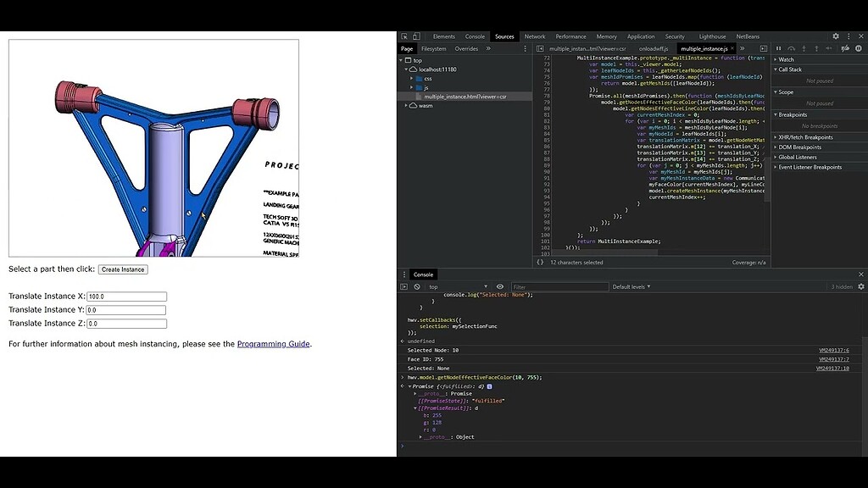The image size is (868, 488).
Task: Click the Create Instance button
Action: pos(124,269)
